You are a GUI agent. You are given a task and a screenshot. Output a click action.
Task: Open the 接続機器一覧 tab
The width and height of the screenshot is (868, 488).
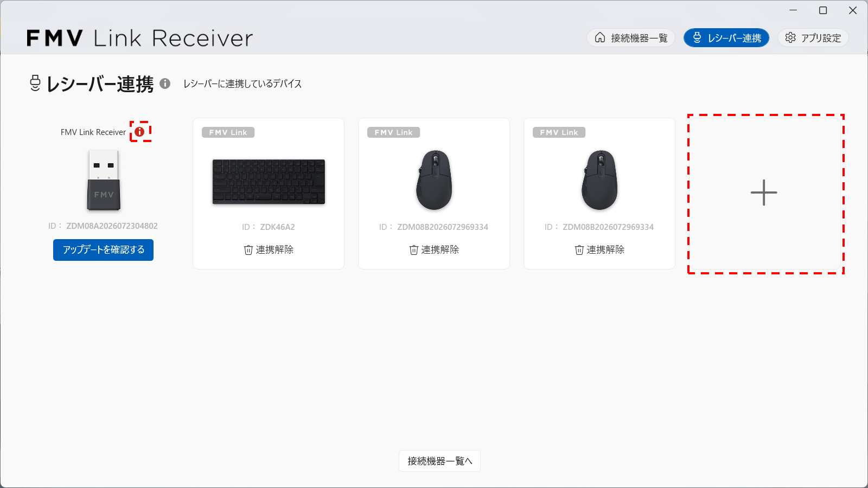click(x=631, y=38)
